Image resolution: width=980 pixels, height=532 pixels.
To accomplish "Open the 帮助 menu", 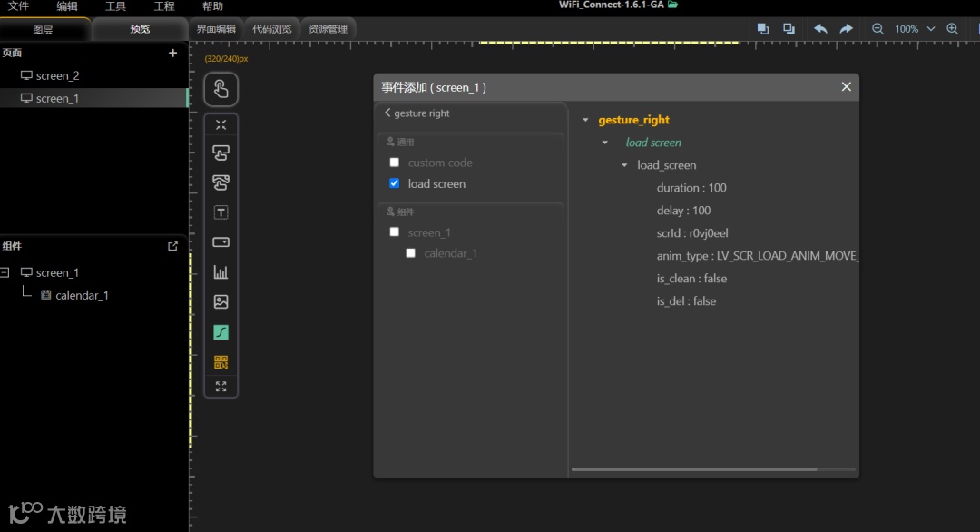I will (212, 6).
